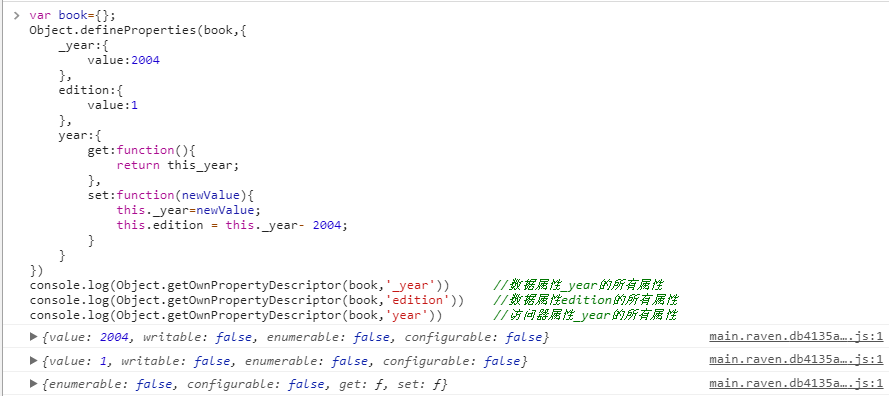This screenshot has height=396, width=889.
Task: Open source link beside the get: f output
Action: pyautogui.click(x=795, y=384)
